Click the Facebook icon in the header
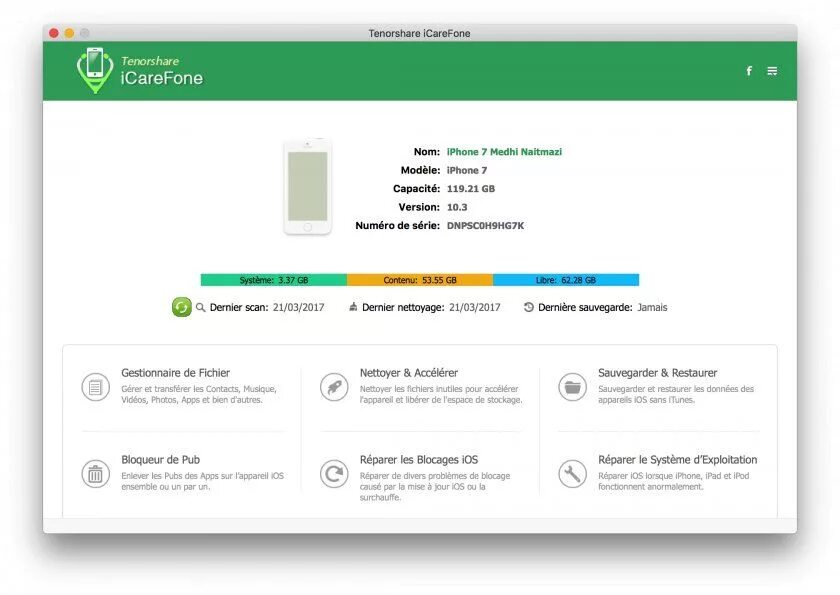The width and height of the screenshot is (840, 595). (749, 71)
